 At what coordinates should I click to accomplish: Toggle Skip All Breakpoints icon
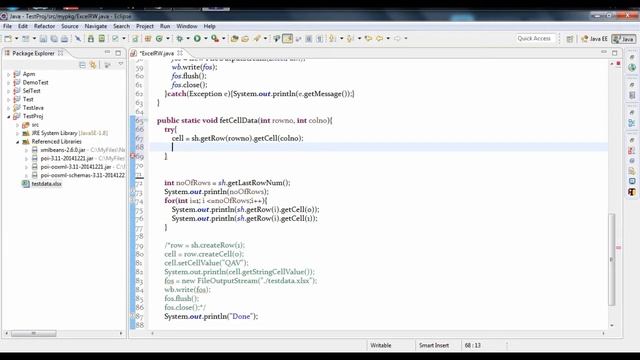[x=78, y=38]
